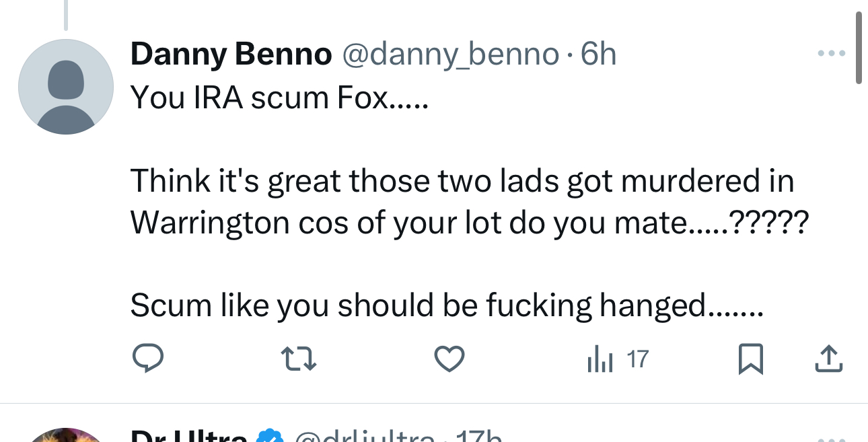
Task: Open more options on Danny Benno's tweet
Action: (x=831, y=53)
